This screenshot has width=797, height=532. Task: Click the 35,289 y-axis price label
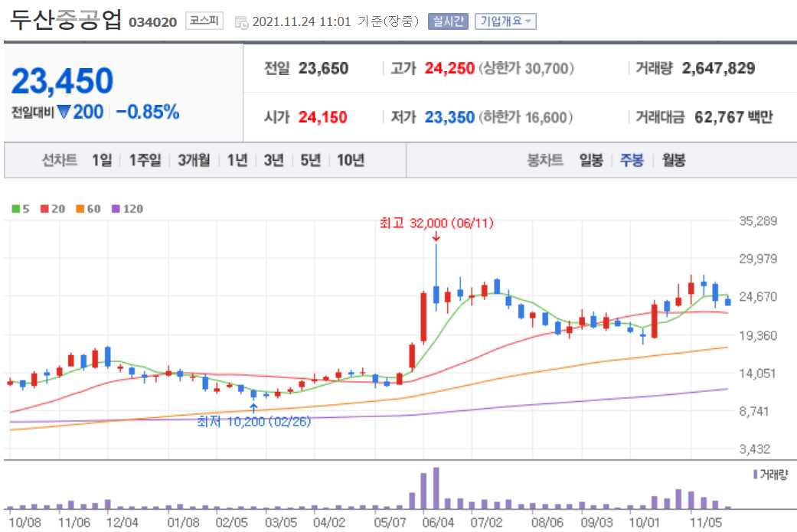click(758, 221)
